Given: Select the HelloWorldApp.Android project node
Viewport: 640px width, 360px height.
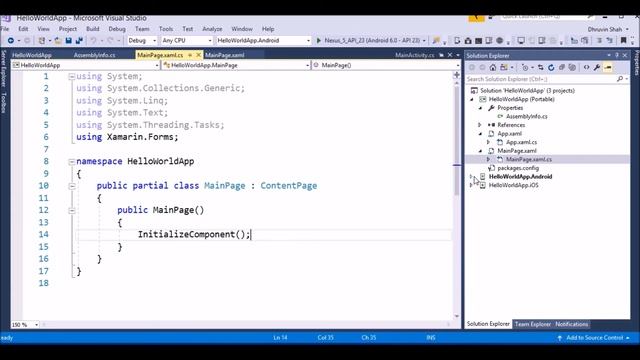Looking at the screenshot, I should (520, 176).
